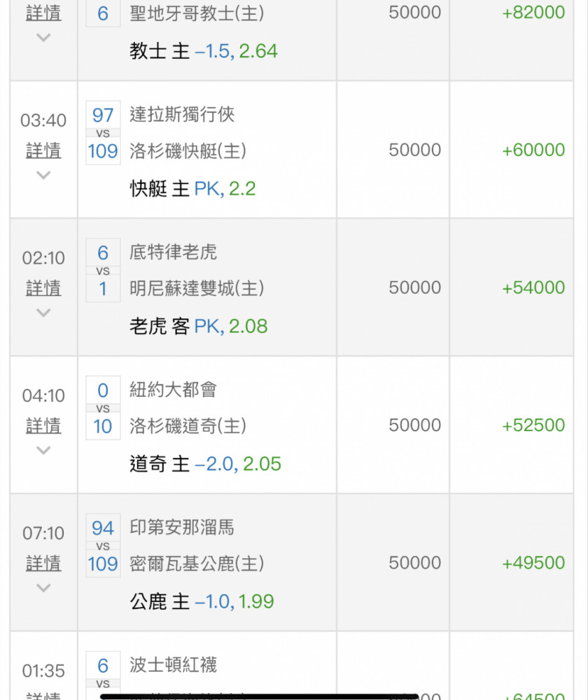Screen dimensions: 588x700
Task: Expand chevron under the 07:10 詳情 link
Action: (x=43, y=587)
